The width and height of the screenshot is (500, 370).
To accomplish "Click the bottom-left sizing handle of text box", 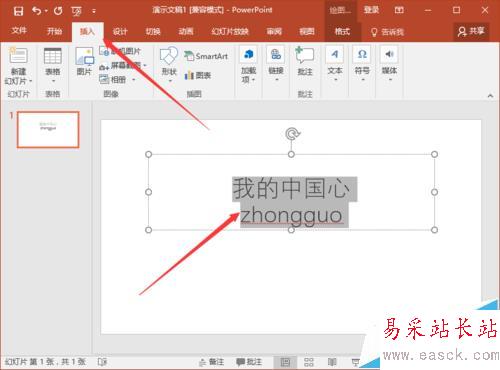I will tap(149, 230).
